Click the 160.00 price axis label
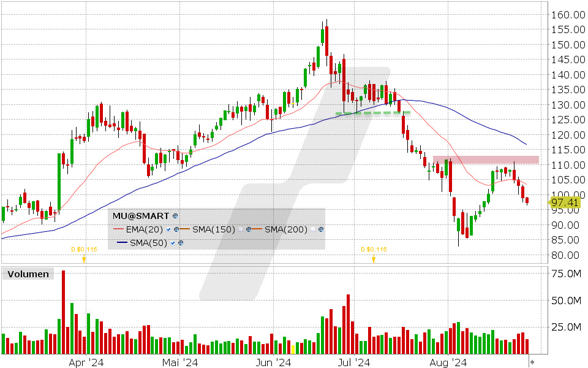 tap(568, 15)
